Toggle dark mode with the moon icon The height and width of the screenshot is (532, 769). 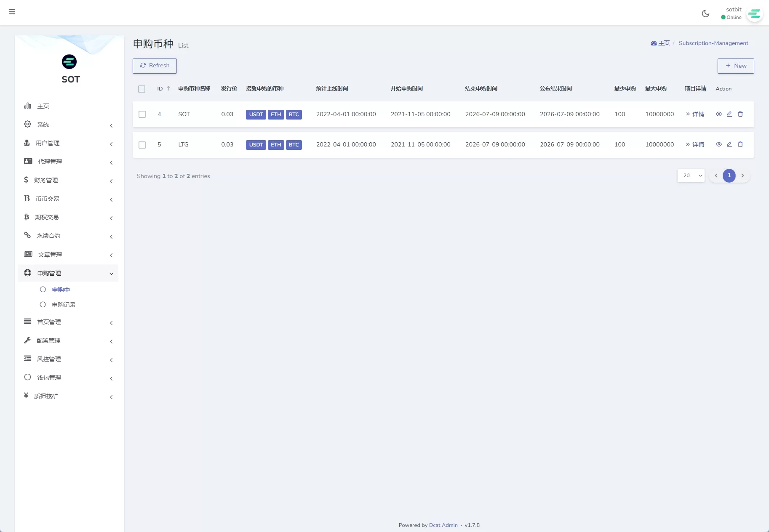click(x=705, y=13)
